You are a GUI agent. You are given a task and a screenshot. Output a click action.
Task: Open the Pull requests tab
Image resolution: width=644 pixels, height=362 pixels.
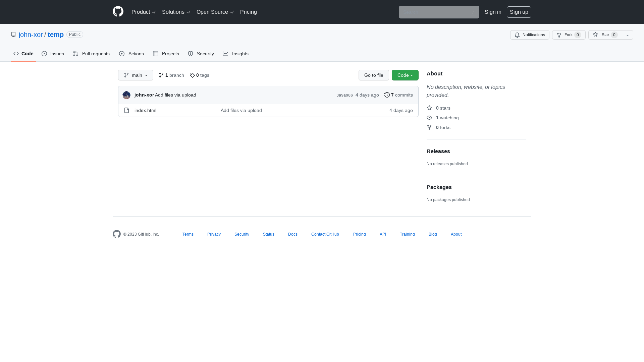click(91, 54)
